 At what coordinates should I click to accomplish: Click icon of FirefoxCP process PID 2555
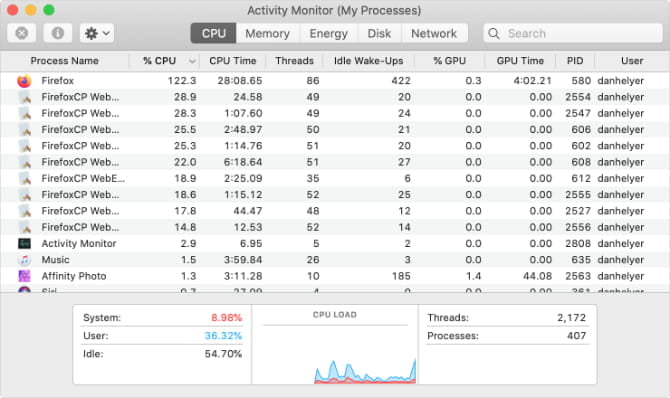(25, 195)
